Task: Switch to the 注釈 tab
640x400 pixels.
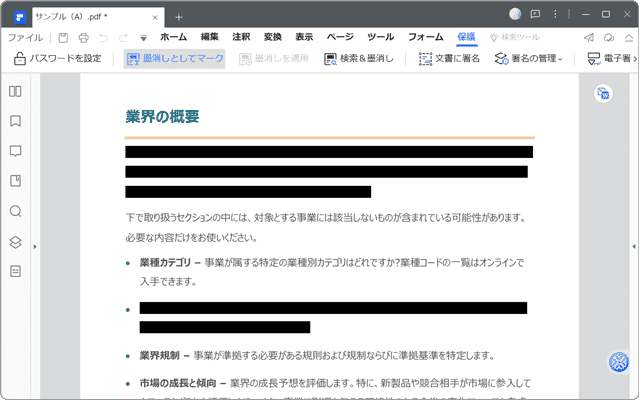Action: pyautogui.click(x=241, y=37)
